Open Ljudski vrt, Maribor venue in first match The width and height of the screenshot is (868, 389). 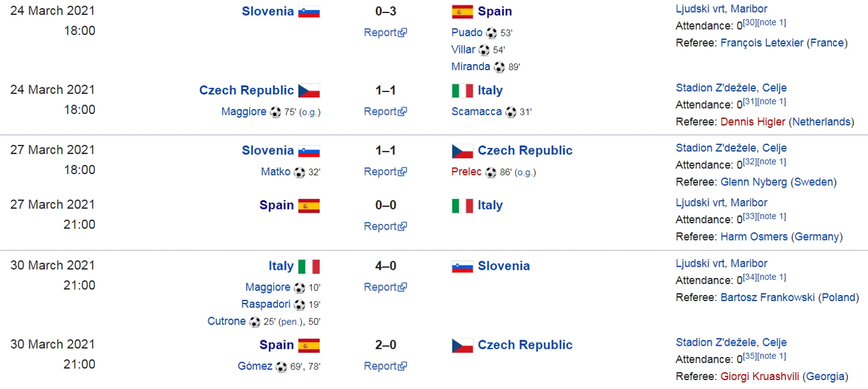click(x=722, y=9)
